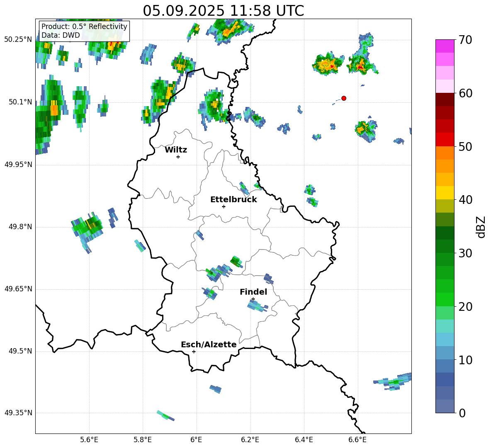This screenshot has height=448, width=491.
Task: Click the Findel station cross marker
Action: point(253,299)
